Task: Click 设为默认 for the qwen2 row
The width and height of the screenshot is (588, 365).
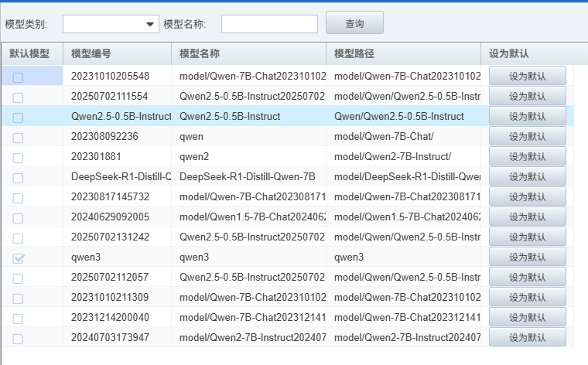Action: pyautogui.click(x=527, y=157)
